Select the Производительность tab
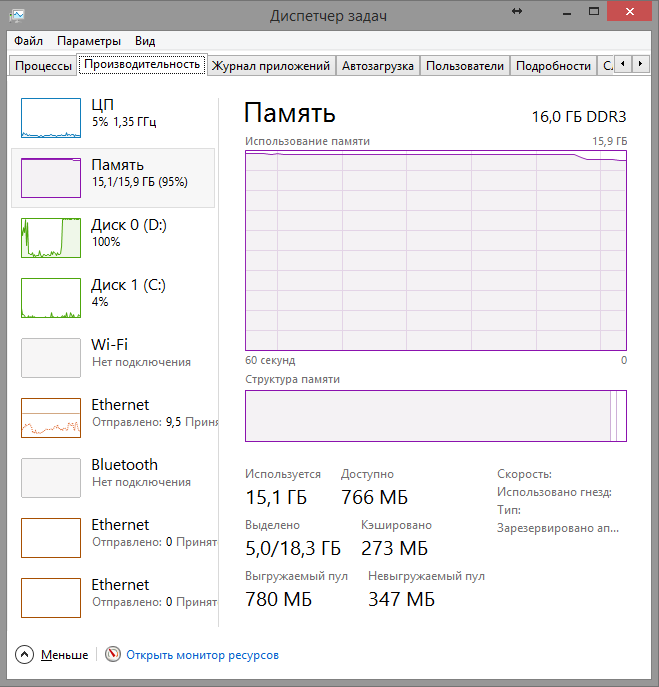Viewport: 659px width, 687px height. coord(142,64)
